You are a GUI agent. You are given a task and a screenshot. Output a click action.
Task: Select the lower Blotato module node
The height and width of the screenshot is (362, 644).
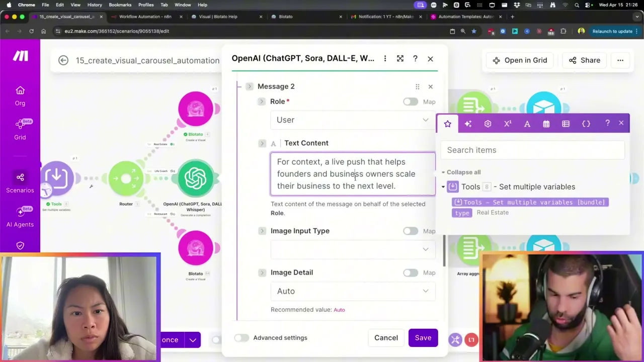(x=196, y=248)
